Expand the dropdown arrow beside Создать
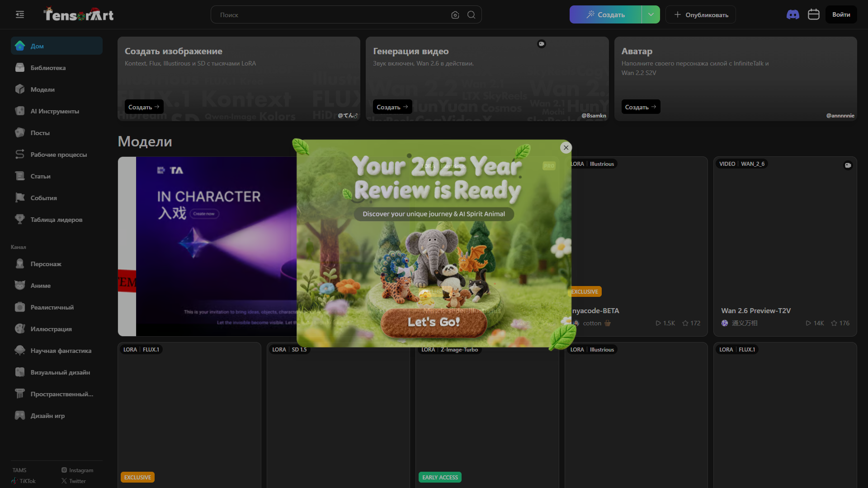 point(651,14)
